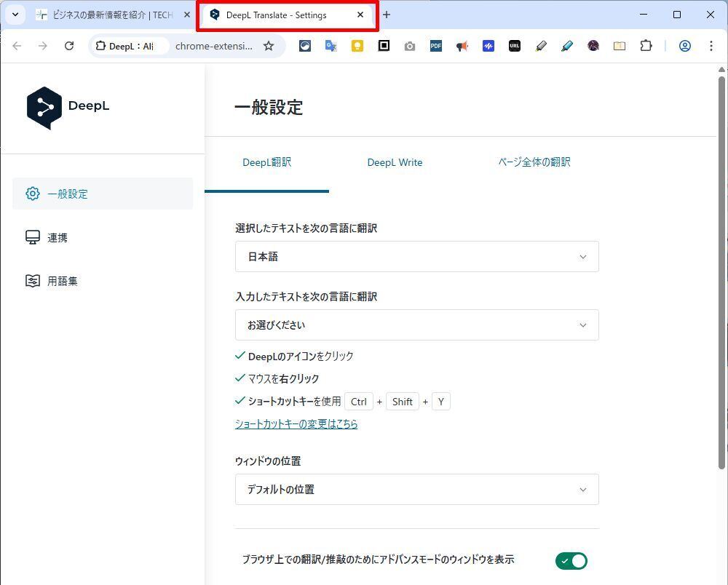Toggle the advanced mode window switch

pos(571,560)
